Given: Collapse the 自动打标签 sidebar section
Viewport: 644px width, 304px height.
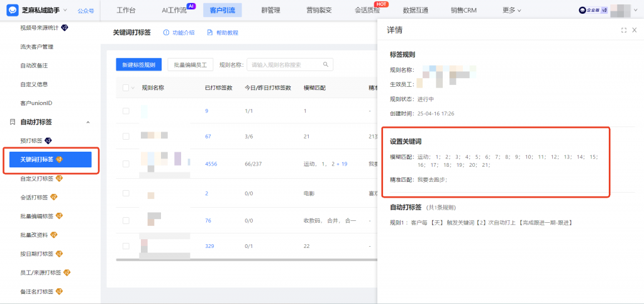Looking at the screenshot, I should click(x=87, y=122).
